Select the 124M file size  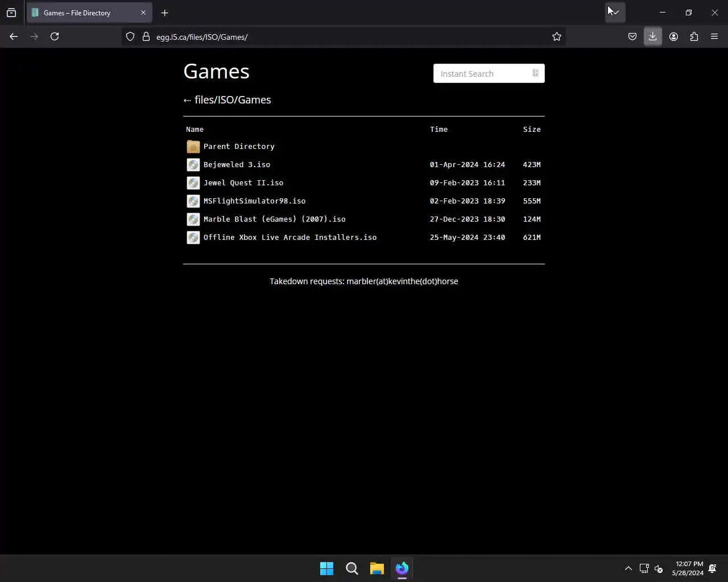pos(532,219)
